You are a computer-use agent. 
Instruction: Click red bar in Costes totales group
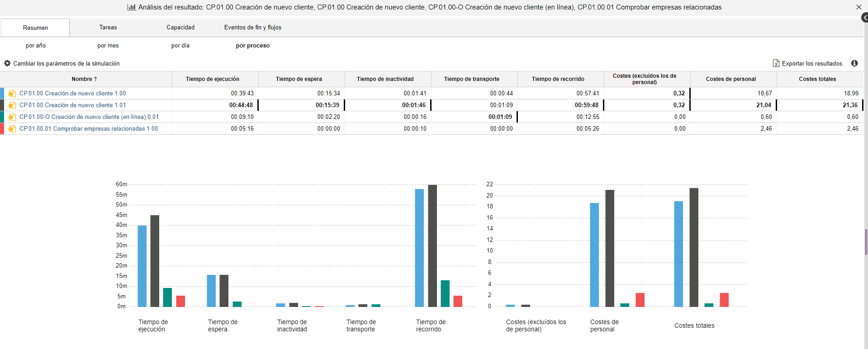coord(724,300)
